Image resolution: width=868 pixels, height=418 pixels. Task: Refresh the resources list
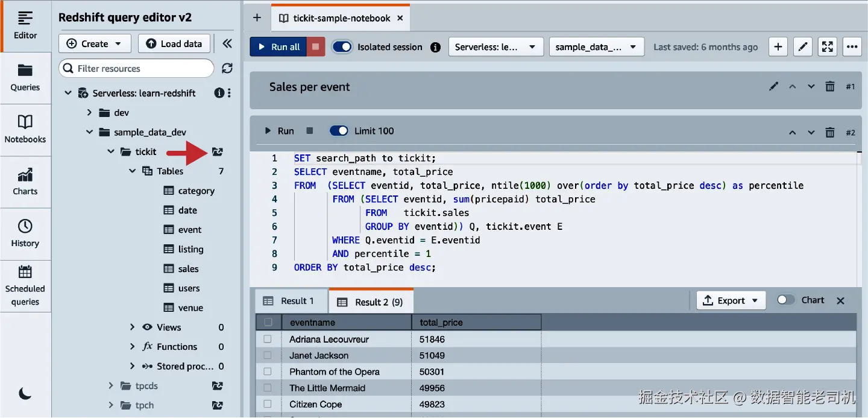pos(227,69)
